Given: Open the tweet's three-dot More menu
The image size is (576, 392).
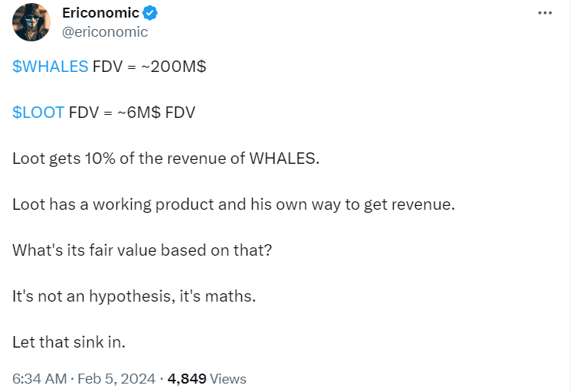Looking at the screenshot, I should pos(545,14).
